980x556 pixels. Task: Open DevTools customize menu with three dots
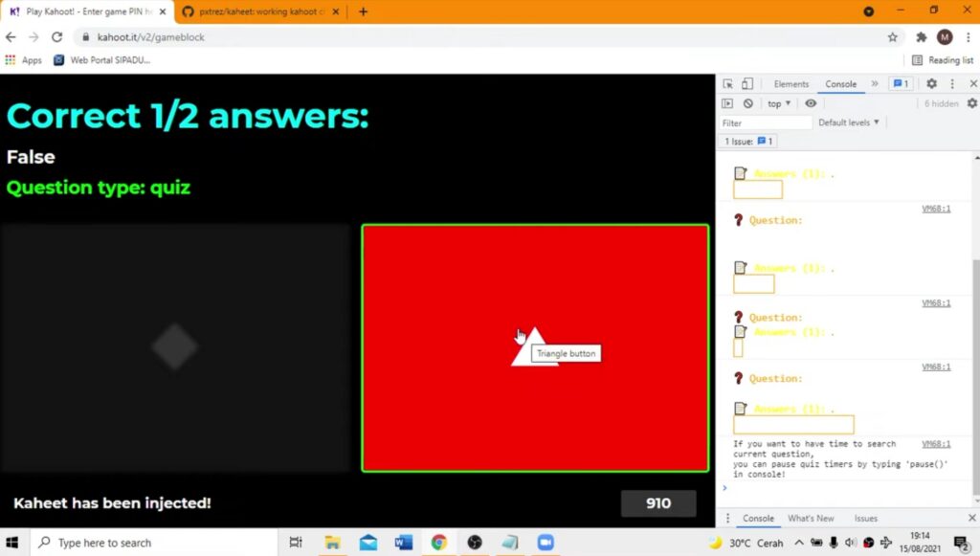(x=952, y=83)
